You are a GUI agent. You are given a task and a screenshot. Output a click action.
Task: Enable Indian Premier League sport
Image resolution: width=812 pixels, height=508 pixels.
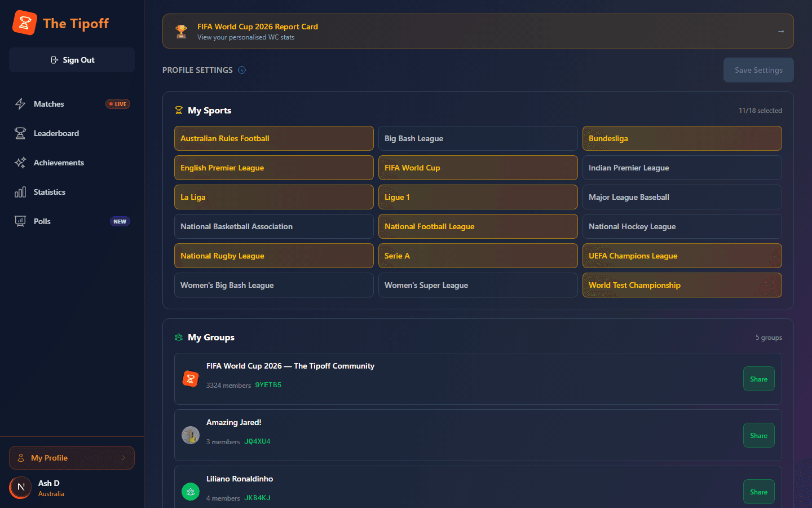(x=682, y=168)
